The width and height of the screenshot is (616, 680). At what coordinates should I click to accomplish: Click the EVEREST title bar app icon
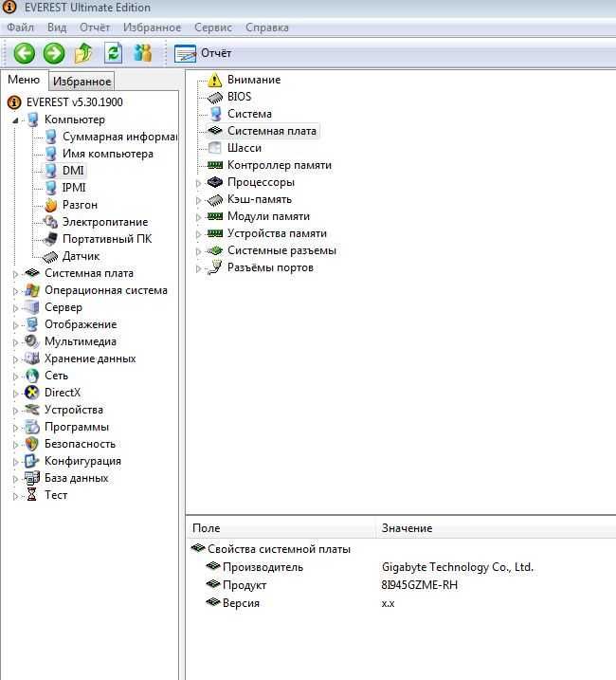point(9,7)
